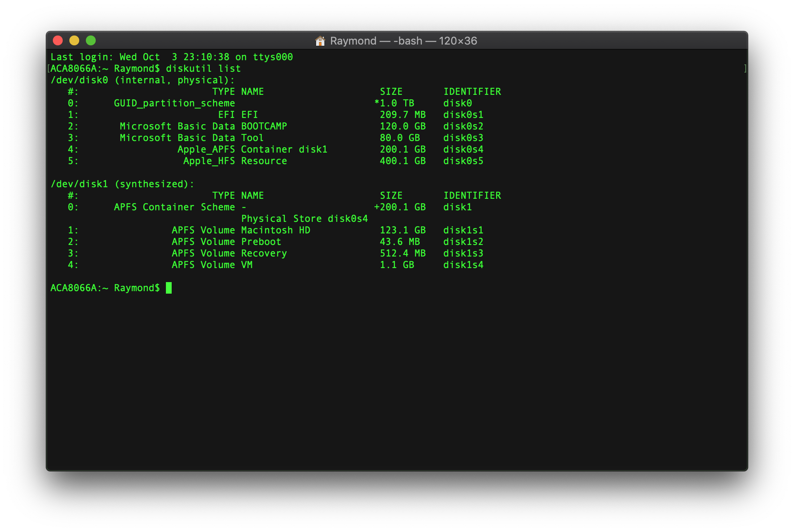Click the '80.0 GB' size value

400,138
